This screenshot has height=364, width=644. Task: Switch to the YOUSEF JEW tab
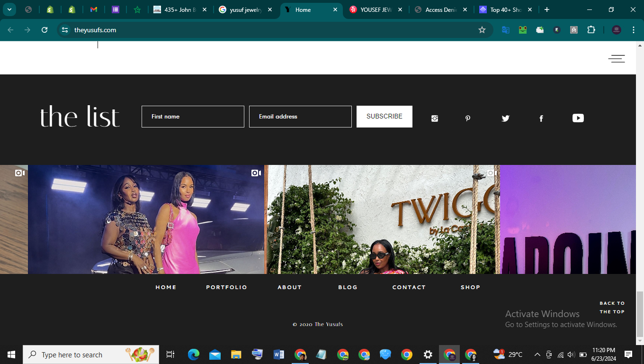pyautogui.click(x=376, y=9)
